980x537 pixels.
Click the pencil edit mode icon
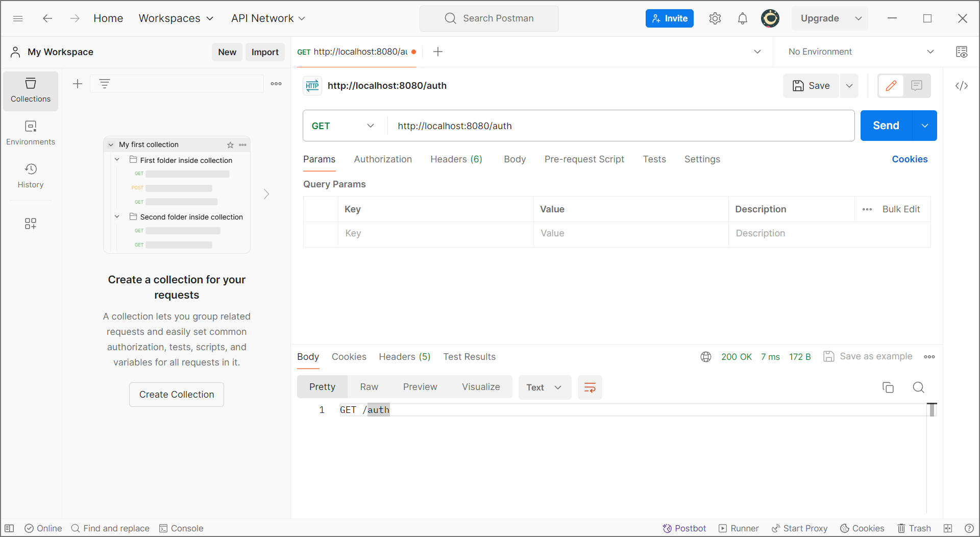(891, 86)
